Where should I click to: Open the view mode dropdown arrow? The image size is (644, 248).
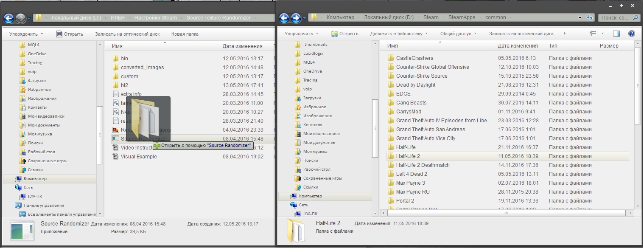[x=602, y=34]
